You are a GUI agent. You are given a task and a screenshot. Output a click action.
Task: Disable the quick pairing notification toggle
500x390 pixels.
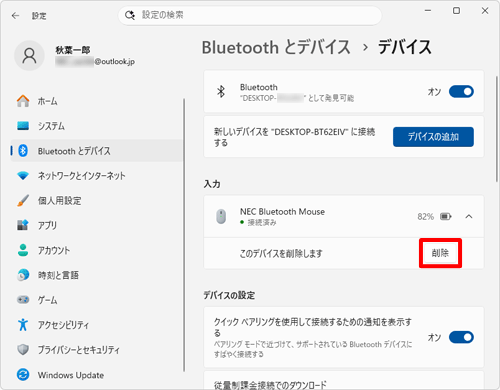click(x=461, y=337)
